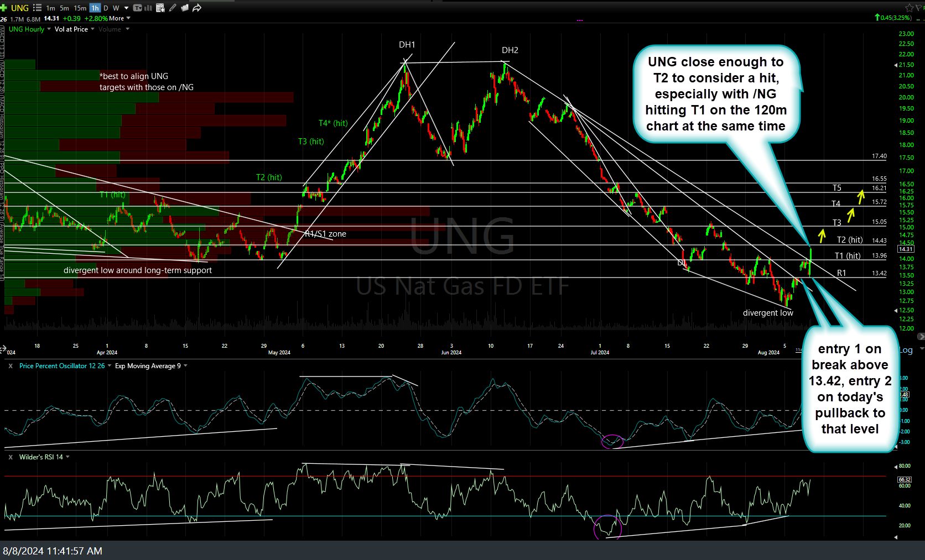Add chart to favorites with star icon
Screen dimensions: 925x560
coord(910,8)
